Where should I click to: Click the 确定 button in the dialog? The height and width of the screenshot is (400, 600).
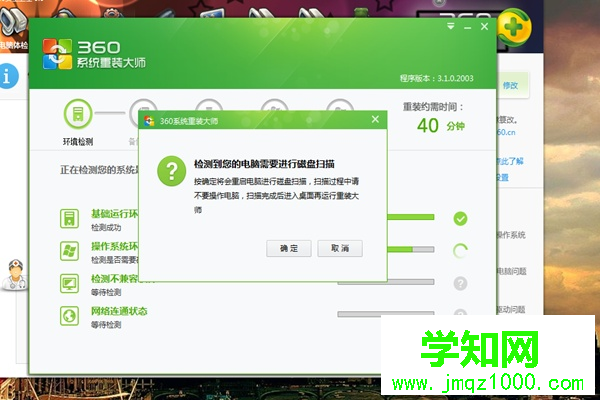tap(289, 248)
